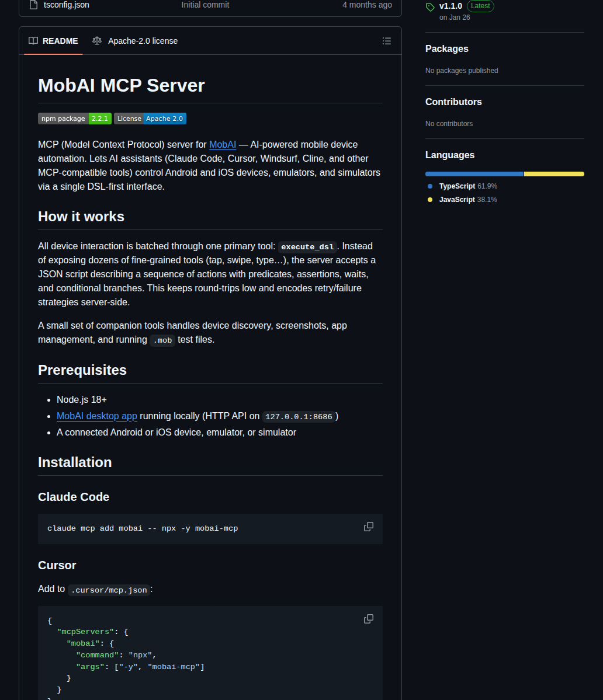Click the tsconfig.json file icon

(x=33, y=5)
